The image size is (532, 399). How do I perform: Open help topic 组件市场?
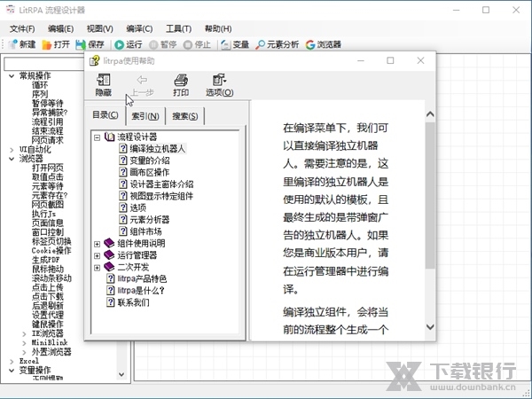[145, 231]
